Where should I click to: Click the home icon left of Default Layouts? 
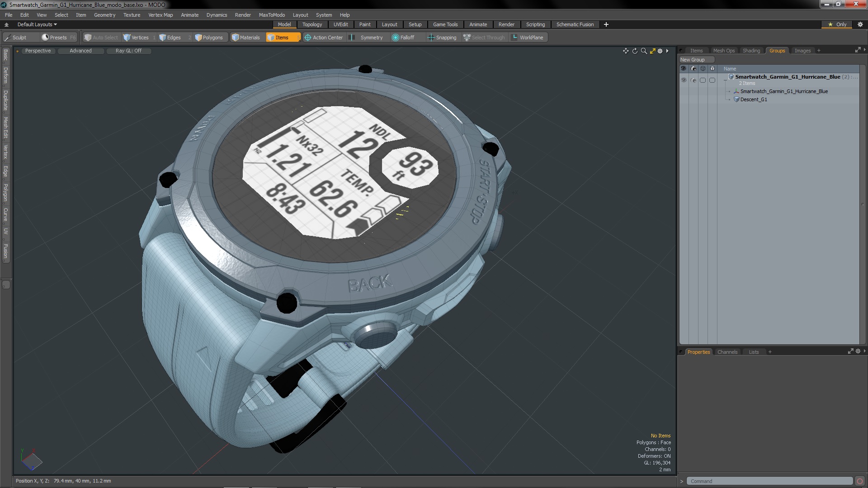(x=6, y=24)
